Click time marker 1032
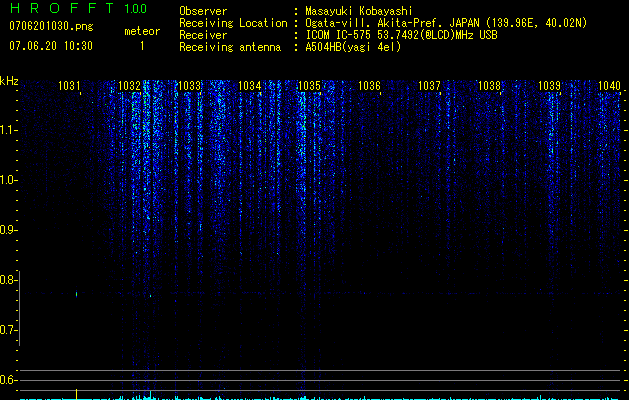 pyautogui.click(x=129, y=86)
